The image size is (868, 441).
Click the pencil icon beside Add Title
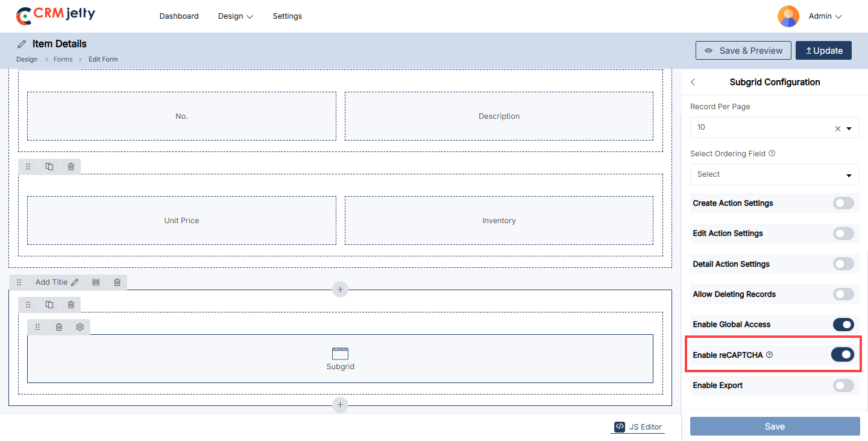(75, 282)
